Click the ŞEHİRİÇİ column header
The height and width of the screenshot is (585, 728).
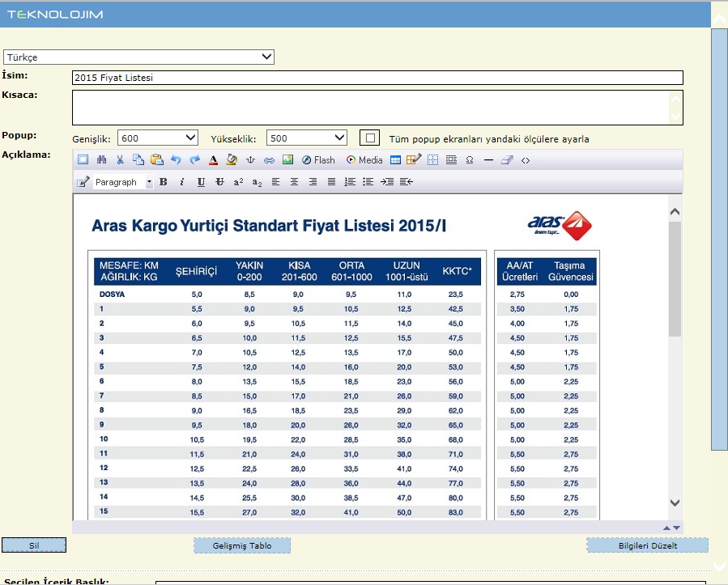coord(196,271)
